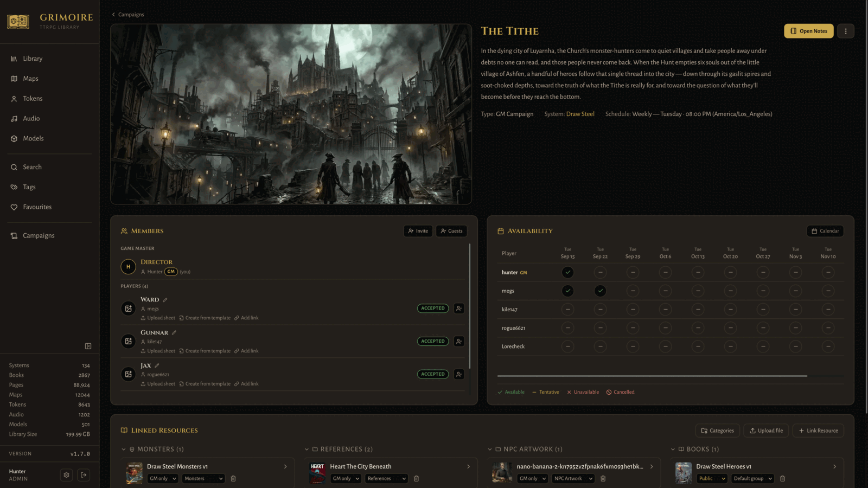Screen dimensions: 868x488
Task: Open the three-dot campaign options menu
Action: click(x=845, y=31)
